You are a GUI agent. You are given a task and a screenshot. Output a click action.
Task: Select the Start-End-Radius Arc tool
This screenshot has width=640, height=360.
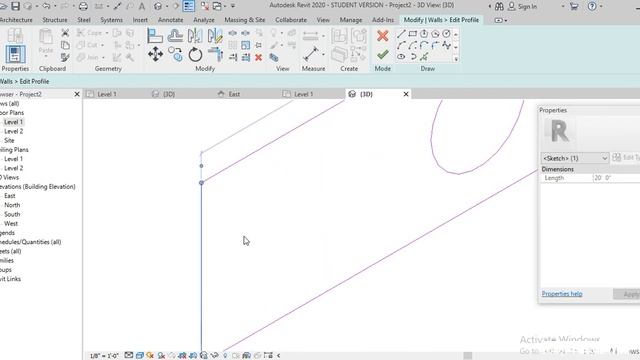401,45
